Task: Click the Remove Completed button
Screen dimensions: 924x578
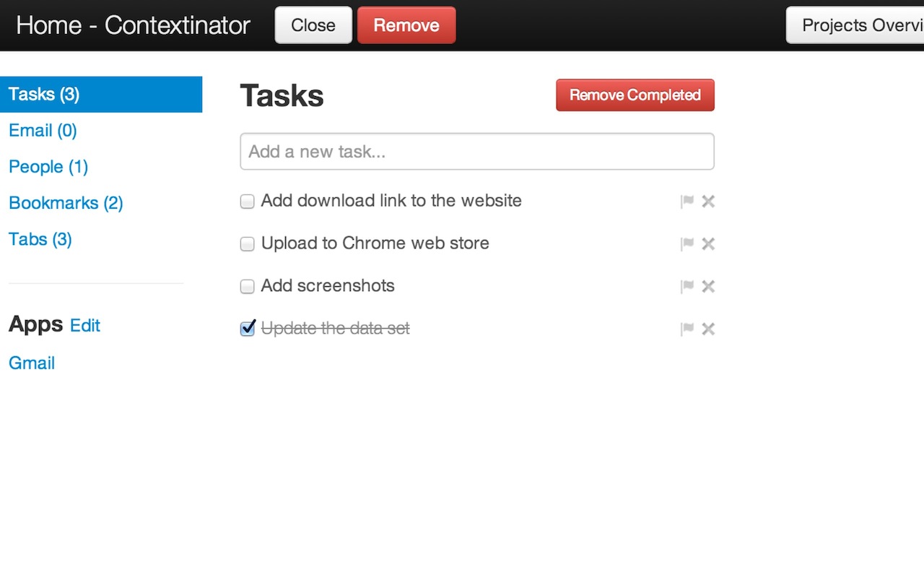Action: click(x=635, y=95)
